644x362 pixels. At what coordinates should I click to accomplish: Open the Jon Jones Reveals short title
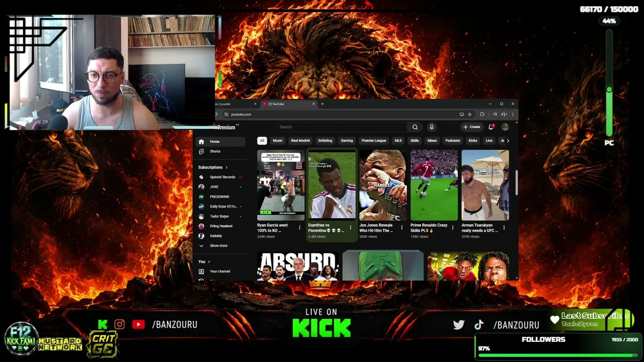376,228
